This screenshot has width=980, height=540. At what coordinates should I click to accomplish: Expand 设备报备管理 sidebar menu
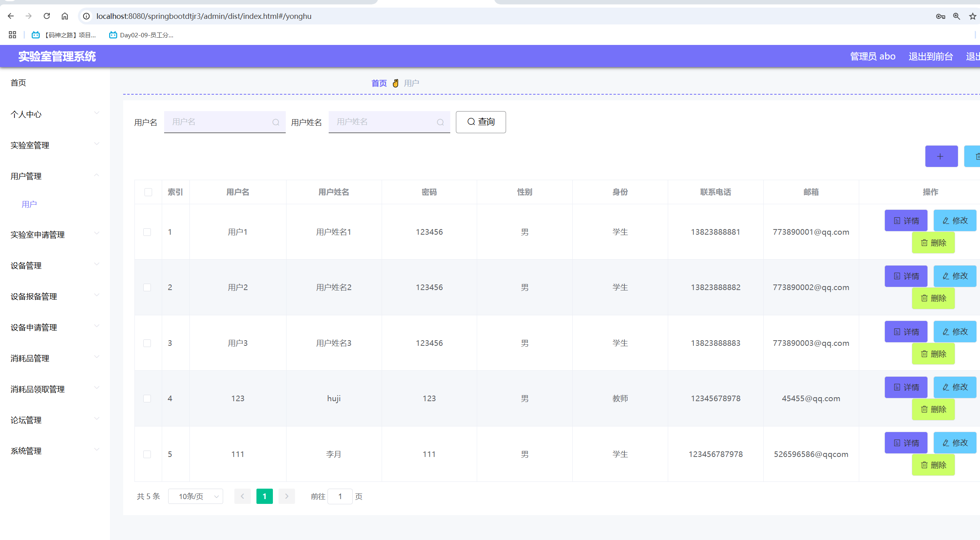point(55,296)
